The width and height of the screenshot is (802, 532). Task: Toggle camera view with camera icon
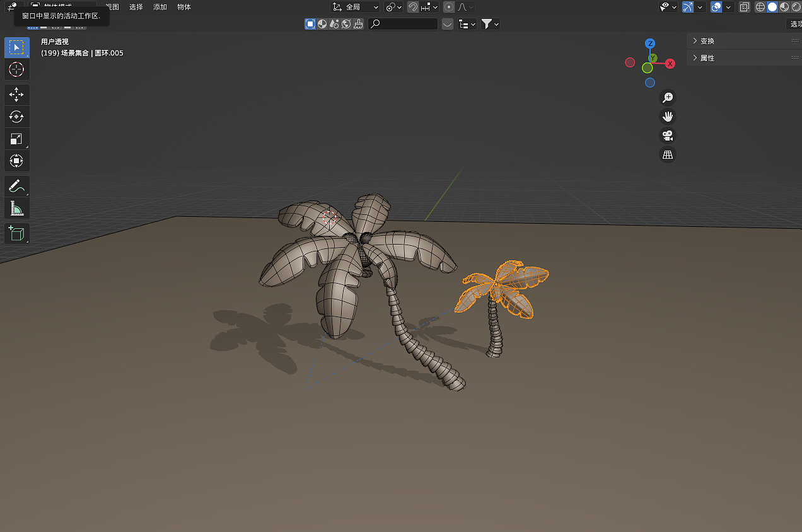click(x=667, y=136)
